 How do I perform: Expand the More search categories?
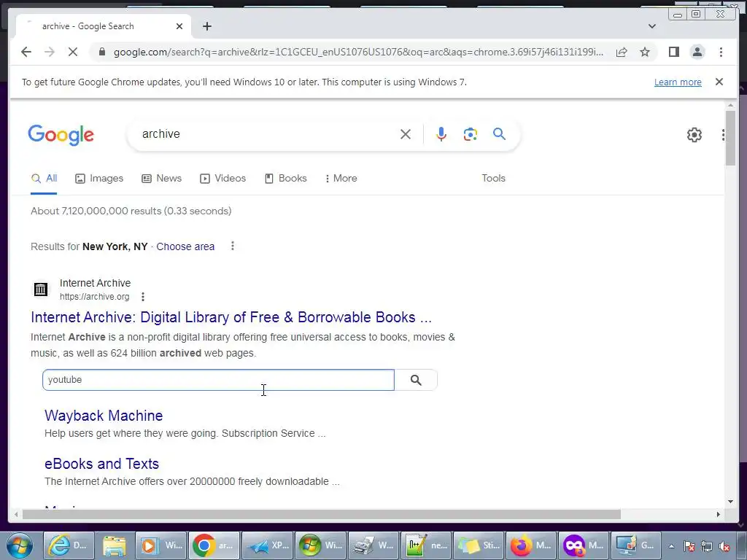click(341, 179)
